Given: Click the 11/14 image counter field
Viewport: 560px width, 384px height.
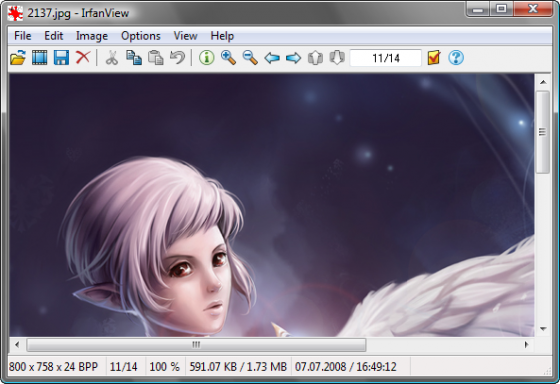Looking at the screenshot, I should coord(386,58).
